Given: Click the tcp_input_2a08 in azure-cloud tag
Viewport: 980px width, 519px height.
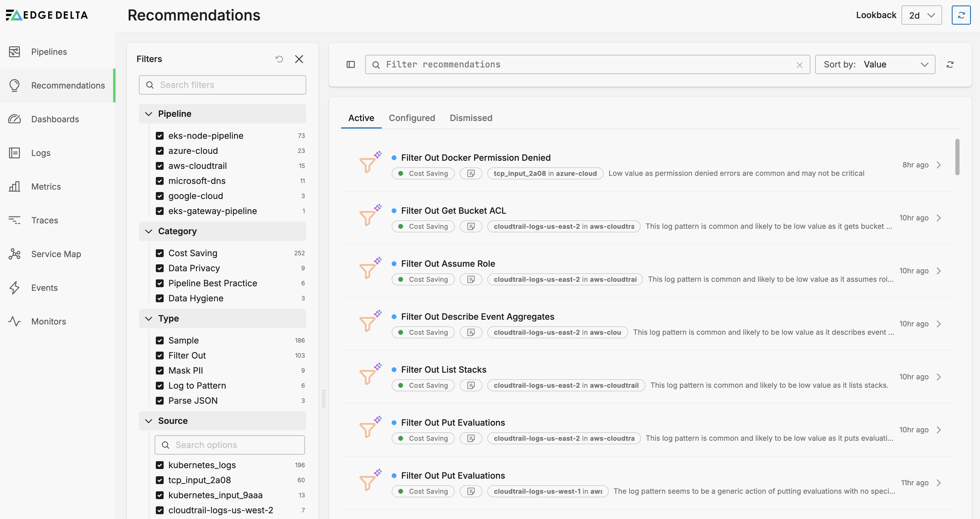Looking at the screenshot, I should (x=545, y=173).
